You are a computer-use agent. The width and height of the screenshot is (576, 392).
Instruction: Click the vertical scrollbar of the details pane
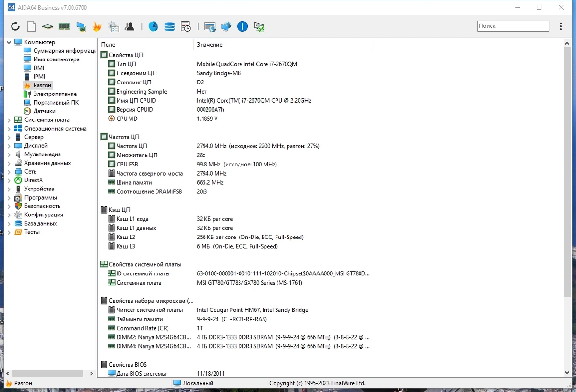click(567, 173)
